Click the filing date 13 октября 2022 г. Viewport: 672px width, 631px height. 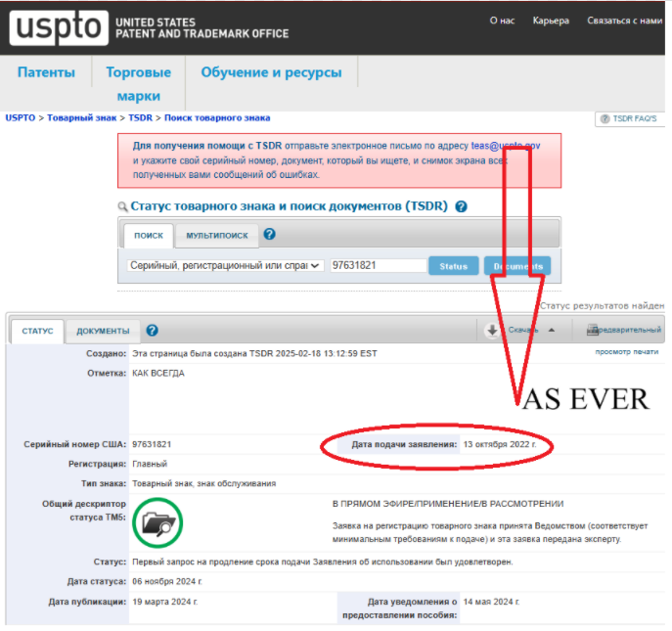(499, 444)
